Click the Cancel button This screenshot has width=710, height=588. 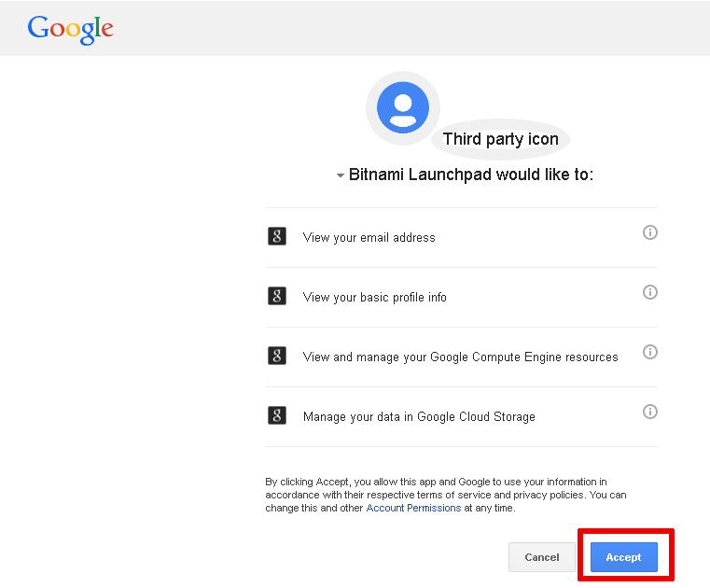pos(541,557)
